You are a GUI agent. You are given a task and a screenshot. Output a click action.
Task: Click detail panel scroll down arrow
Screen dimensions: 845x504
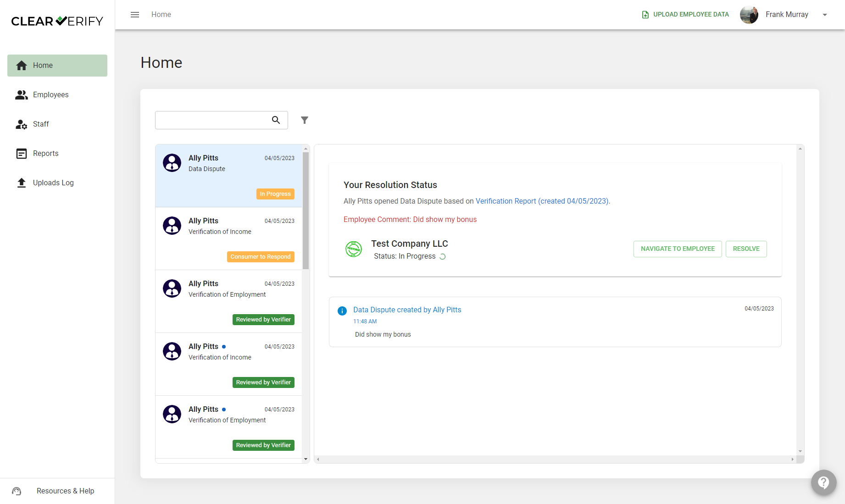click(800, 452)
